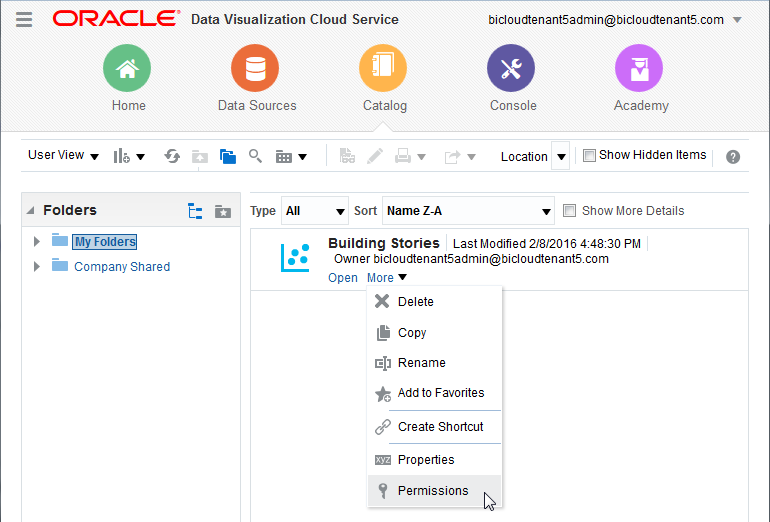Screen dimensions: 770x522
Task: Open the New item dropdown arrow
Action: (140, 157)
